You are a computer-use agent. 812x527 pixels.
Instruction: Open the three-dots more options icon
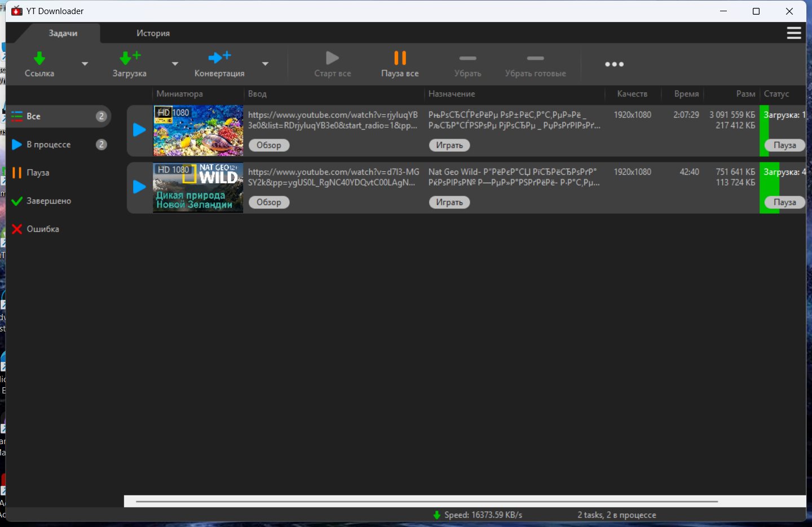point(614,64)
